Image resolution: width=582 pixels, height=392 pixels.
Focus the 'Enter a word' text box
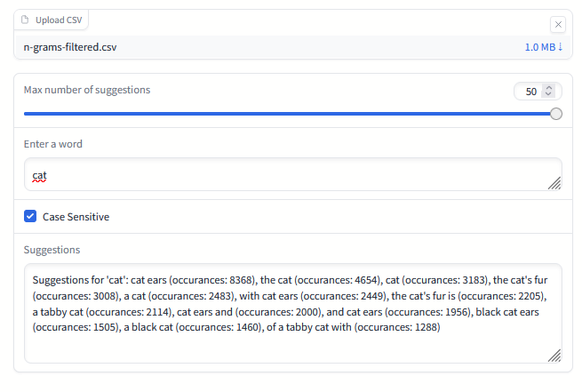click(284, 174)
